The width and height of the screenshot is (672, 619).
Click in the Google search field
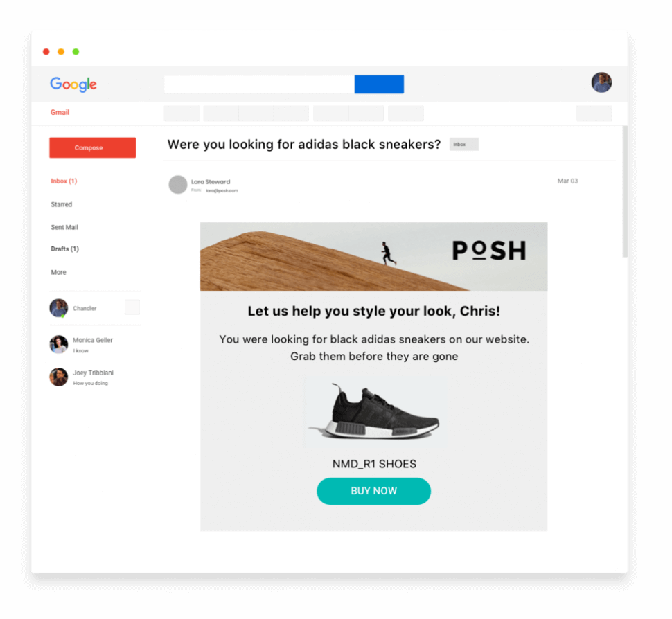coord(259,84)
